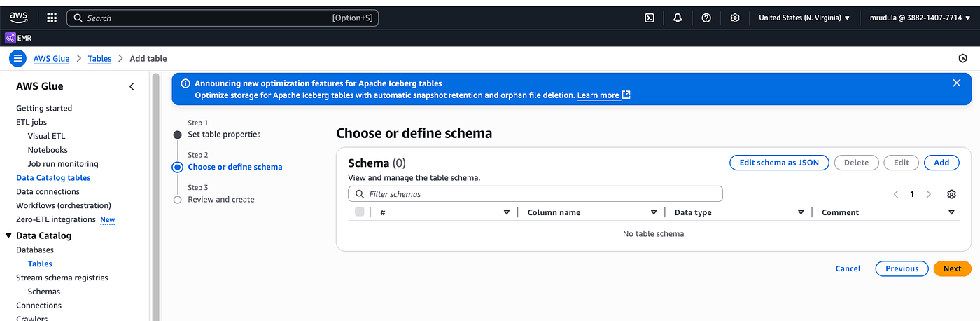Screen dimensions: 980x321
Task: Select Tables under Databases
Action: 40,264
